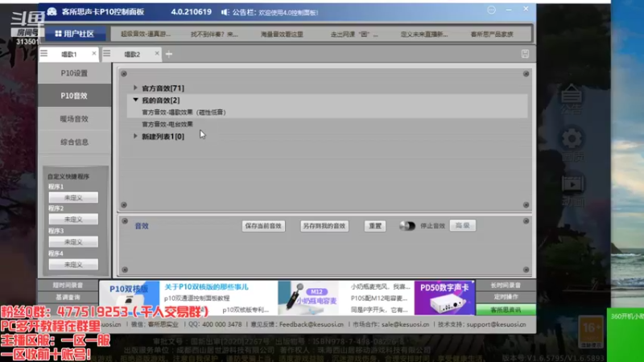Open the menu icon on 唱歌2 tab
The image size is (644, 362).
[107, 53]
